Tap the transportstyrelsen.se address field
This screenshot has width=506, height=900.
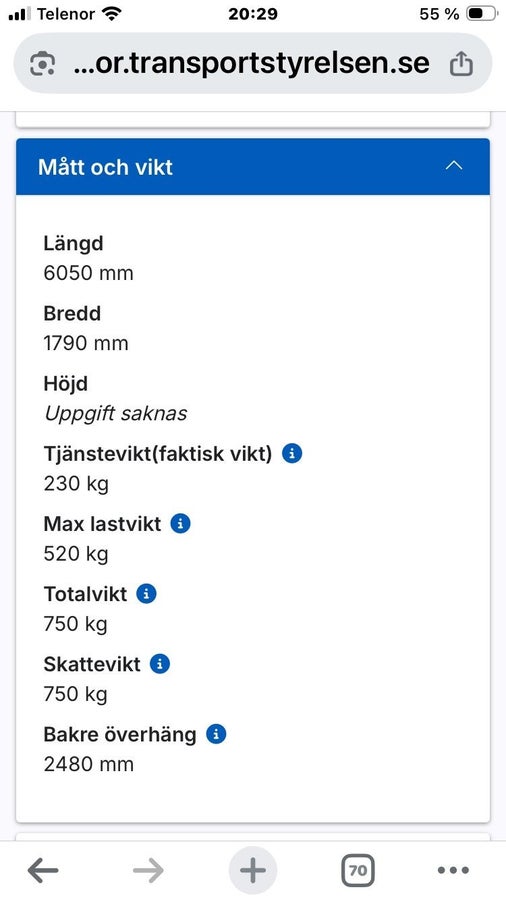[x=252, y=63]
